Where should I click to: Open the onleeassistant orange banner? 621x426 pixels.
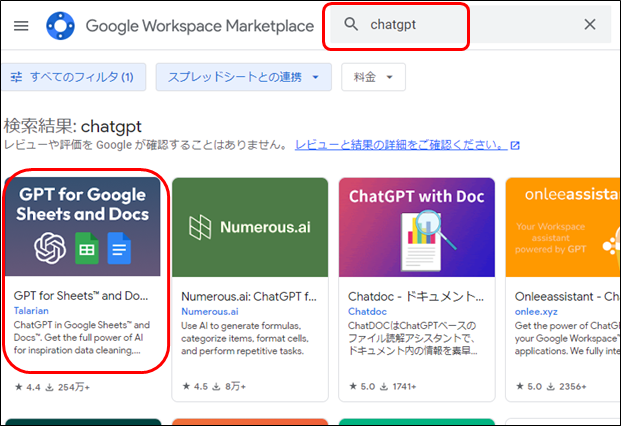(x=563, y=227)
